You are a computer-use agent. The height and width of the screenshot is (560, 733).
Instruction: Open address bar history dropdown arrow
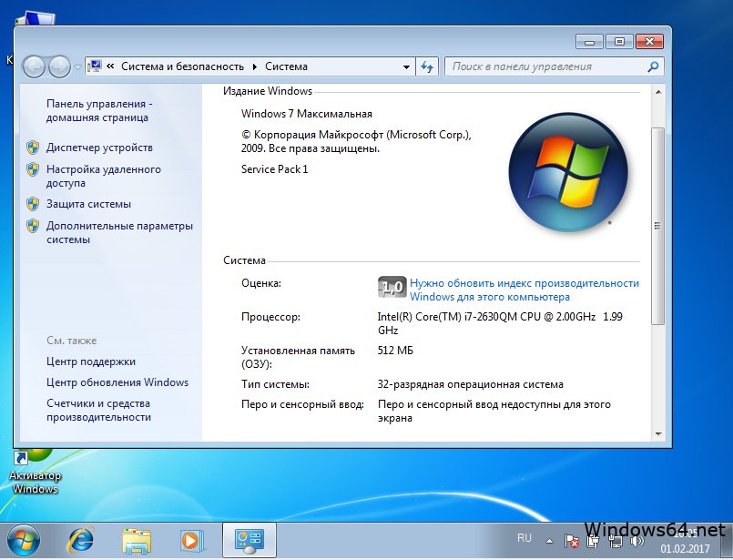(406, 66)
